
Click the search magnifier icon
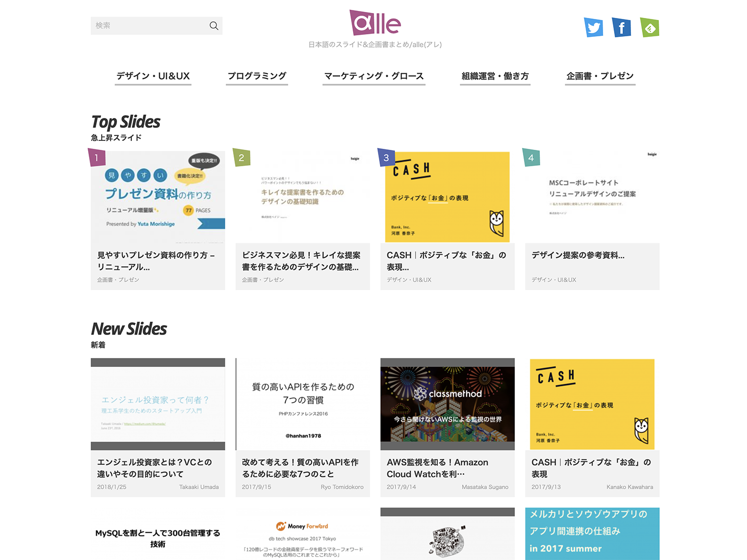[214, 26]
